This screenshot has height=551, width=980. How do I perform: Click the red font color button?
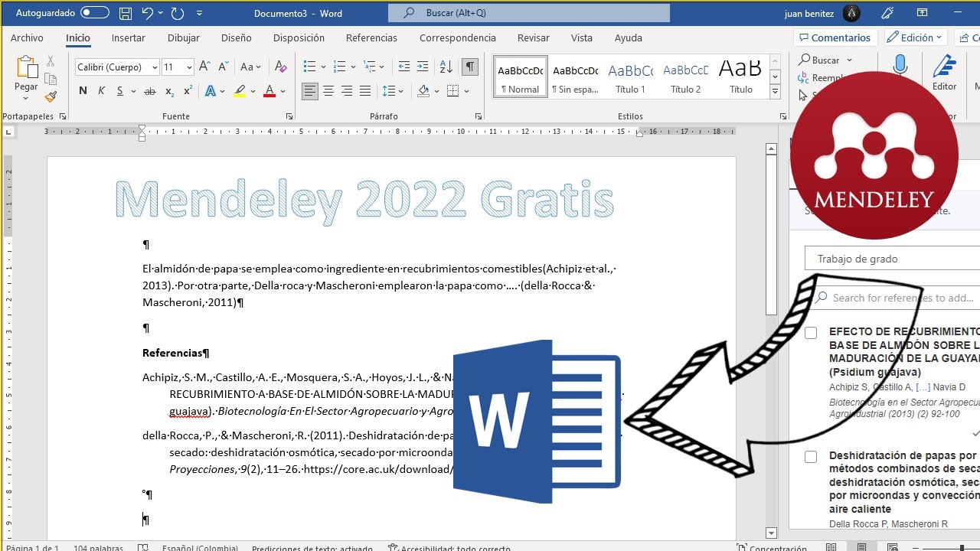[269, 91]
